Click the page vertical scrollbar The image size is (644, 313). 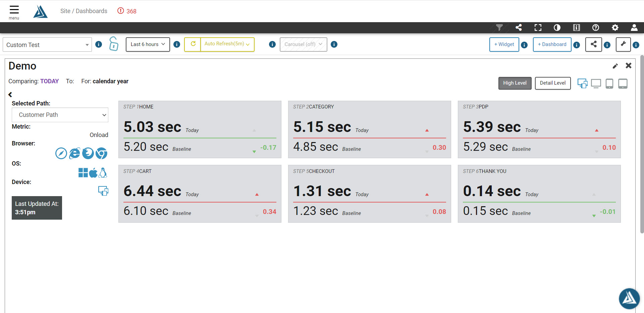coord(642,144)
